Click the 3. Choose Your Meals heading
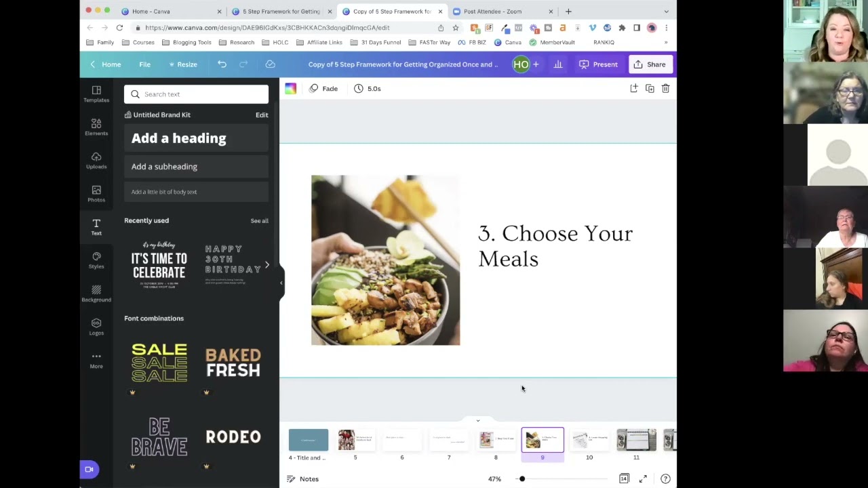The image size is (868, 488). coord(555,246)
